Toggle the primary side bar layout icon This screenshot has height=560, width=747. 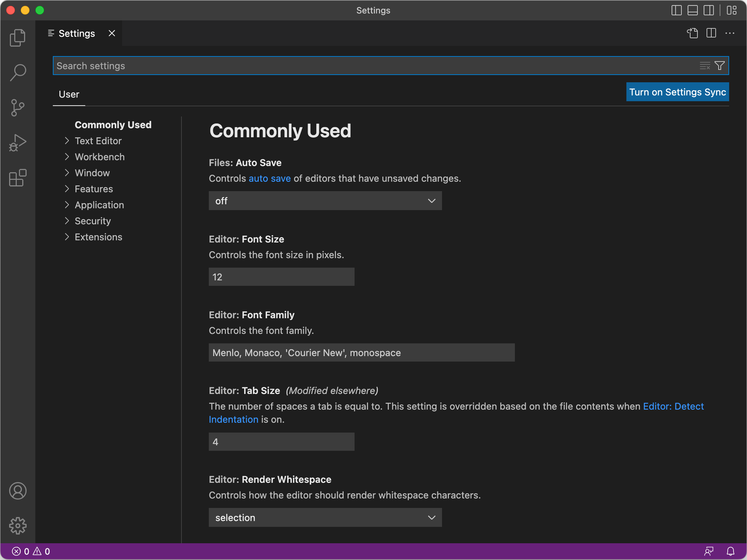coord(676,10)
